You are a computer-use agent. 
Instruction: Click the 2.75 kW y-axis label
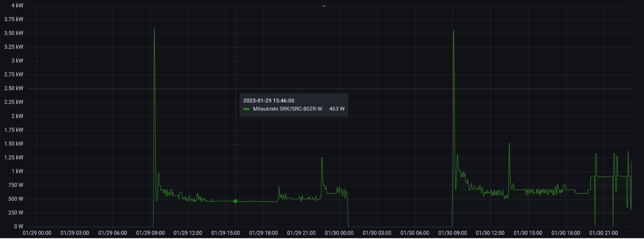click(x=13, y=75)
